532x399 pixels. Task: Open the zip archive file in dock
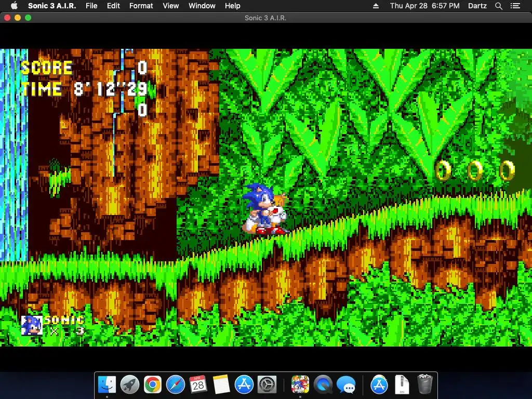point(402,384)
